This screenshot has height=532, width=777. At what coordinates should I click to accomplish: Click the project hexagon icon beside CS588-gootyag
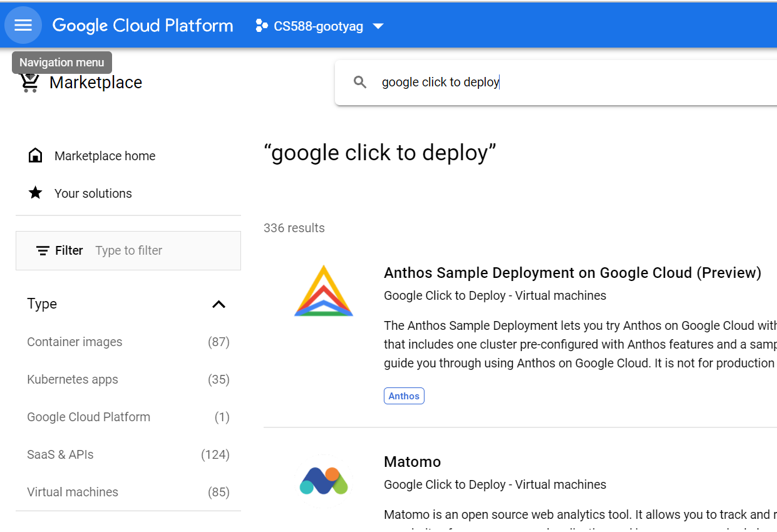pyautogui.click(x=262, y=26)
